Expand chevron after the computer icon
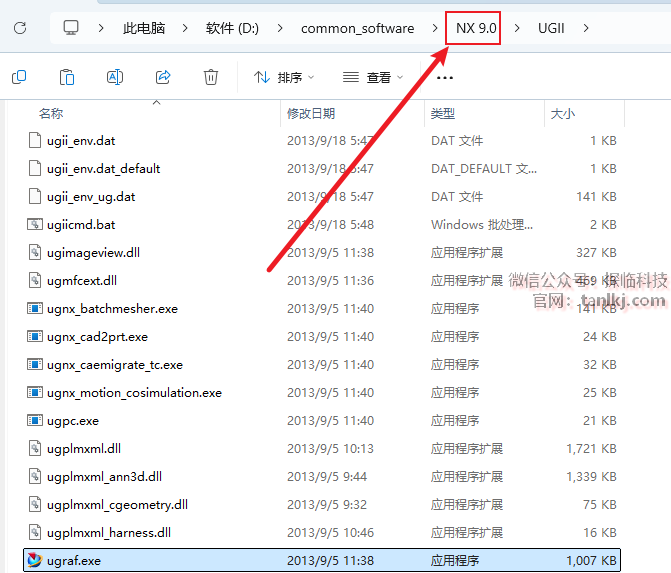Image resolution: width=671 pixels, height=573 pixels. coord(101,28)
